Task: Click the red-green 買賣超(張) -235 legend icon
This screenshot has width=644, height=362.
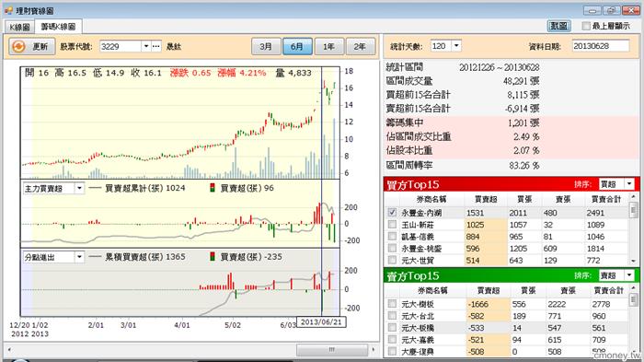Action: (213, 257)
